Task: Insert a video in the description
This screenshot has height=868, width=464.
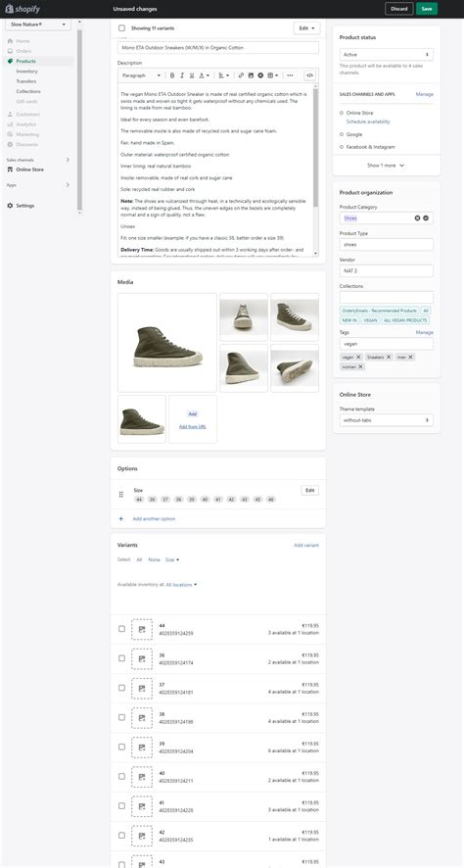Action: tap(260, 75)
